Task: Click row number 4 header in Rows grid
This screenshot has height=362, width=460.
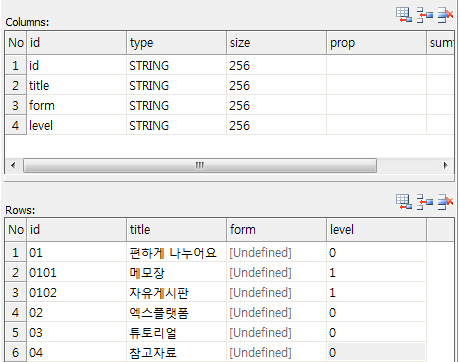Action: coord(15,312)
